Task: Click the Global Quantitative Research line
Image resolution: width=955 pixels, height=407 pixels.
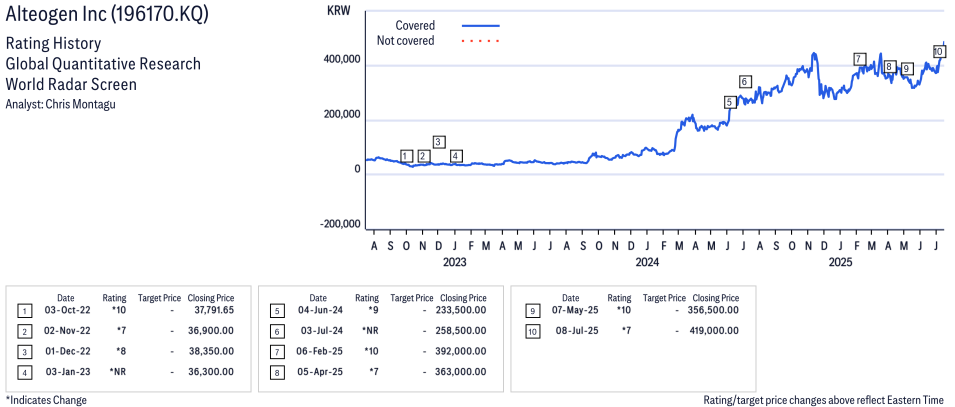Action: click(x=103, y=64)
